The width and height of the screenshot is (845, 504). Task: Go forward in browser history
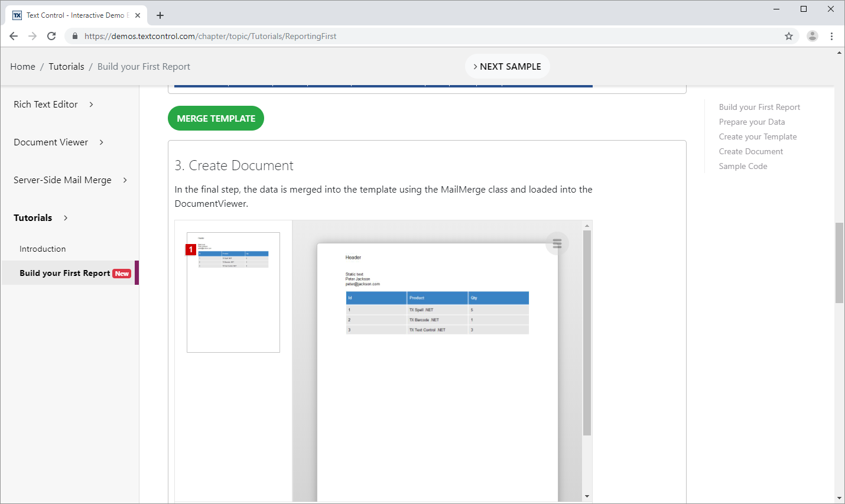(x=32, y=36)
